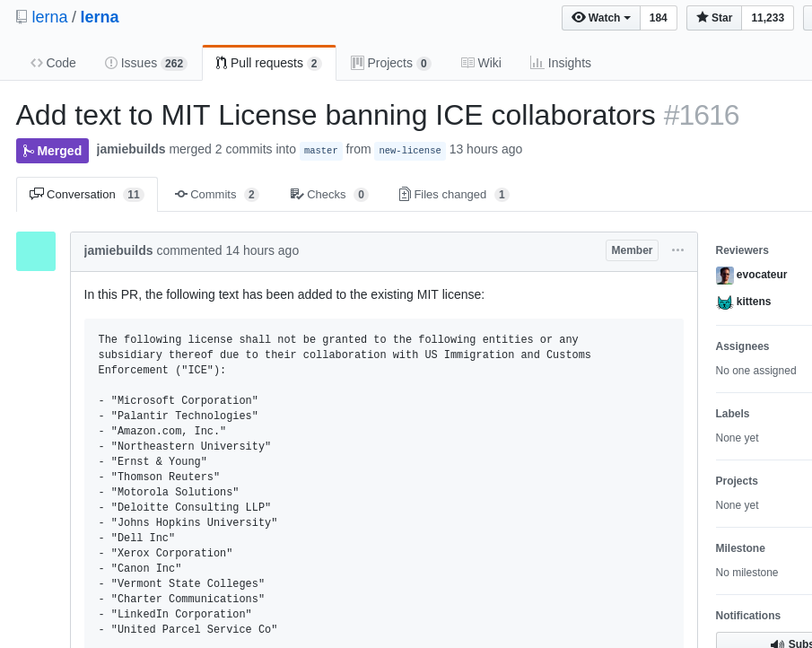
Task: Select the Pull requests tab
Action: pos(269,63)
